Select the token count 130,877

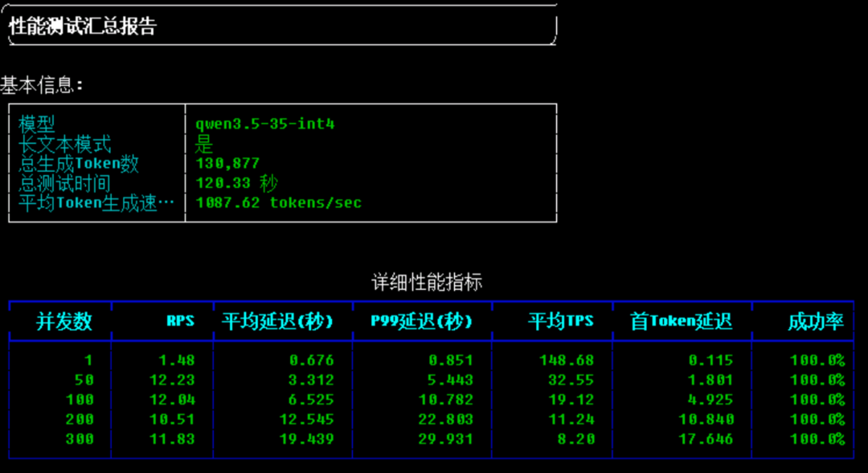227,164
